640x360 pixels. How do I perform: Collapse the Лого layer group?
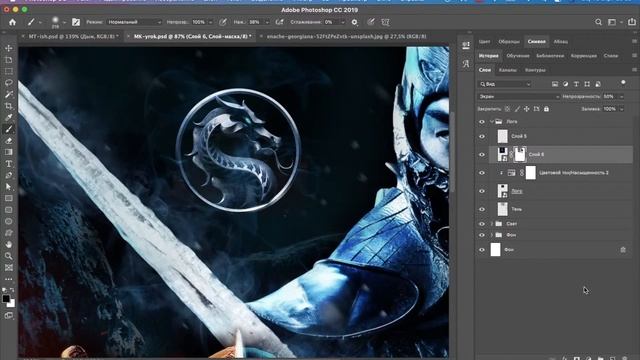coord(492,122)
